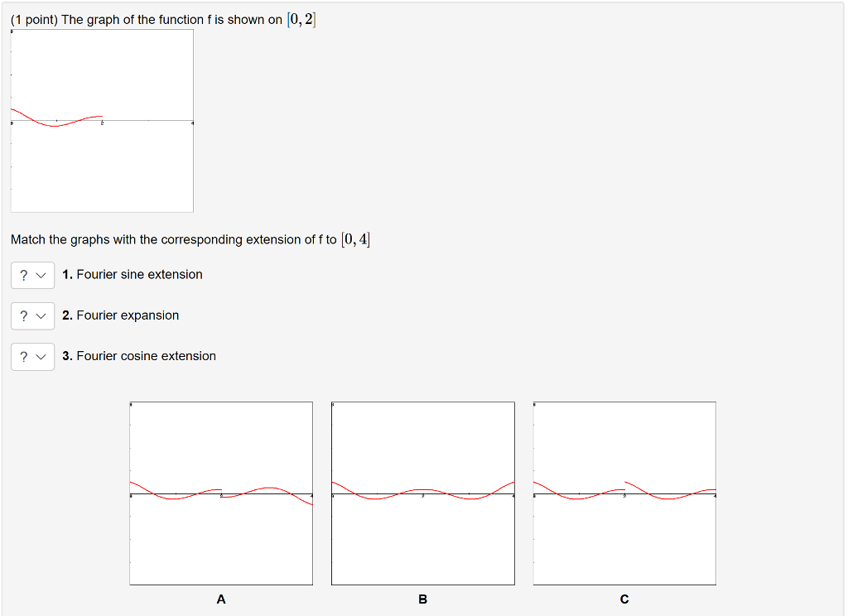Viewport: 848px width, 616px height.
Task: Click the label A under the first graph
Action: [220, 599]
